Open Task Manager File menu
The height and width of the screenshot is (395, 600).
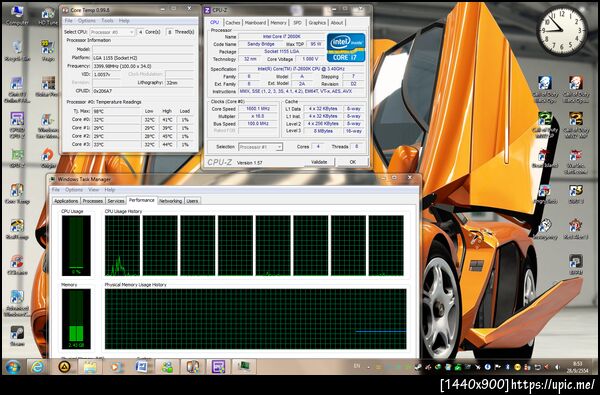(x=56, y=190)
